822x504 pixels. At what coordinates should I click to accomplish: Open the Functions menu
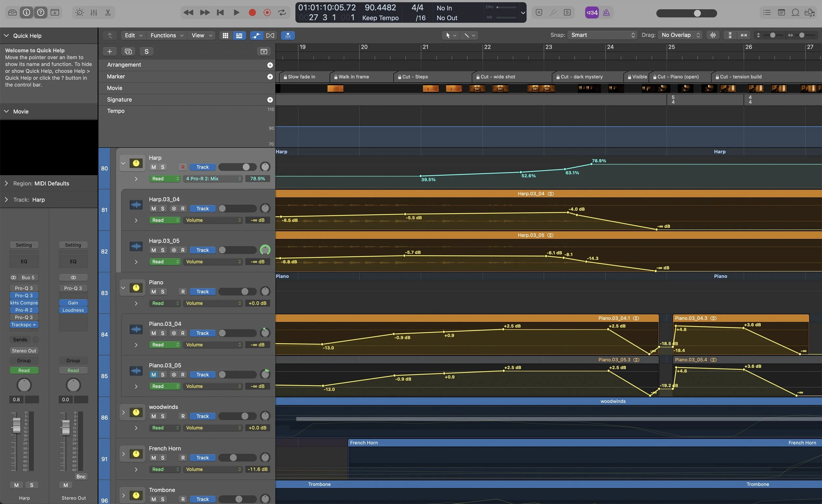click(166, 36)
